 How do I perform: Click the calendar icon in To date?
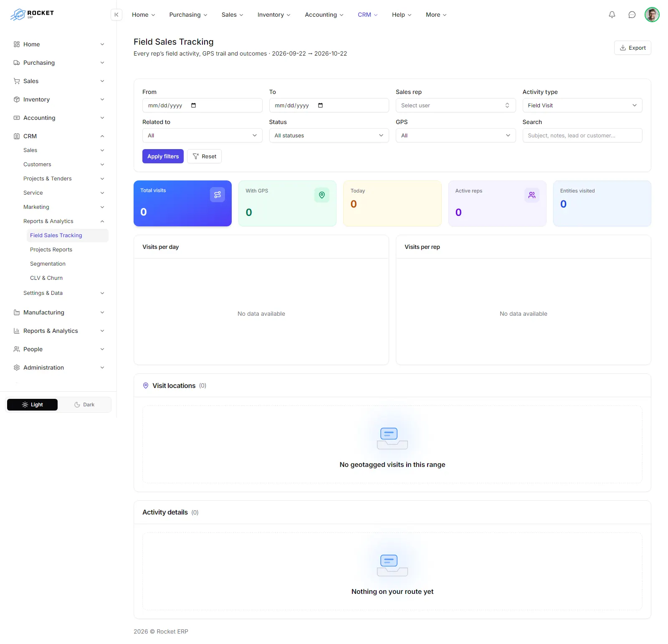320,105
